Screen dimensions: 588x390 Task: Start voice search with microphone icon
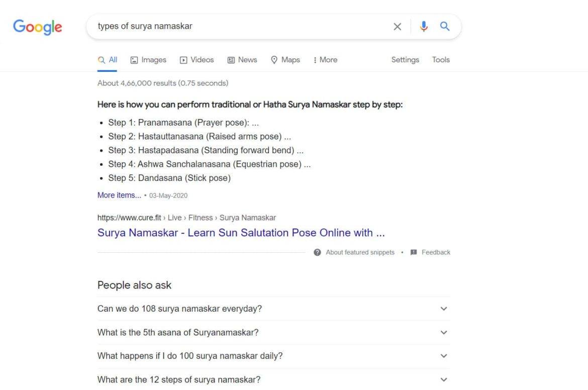tap(424, 27)
